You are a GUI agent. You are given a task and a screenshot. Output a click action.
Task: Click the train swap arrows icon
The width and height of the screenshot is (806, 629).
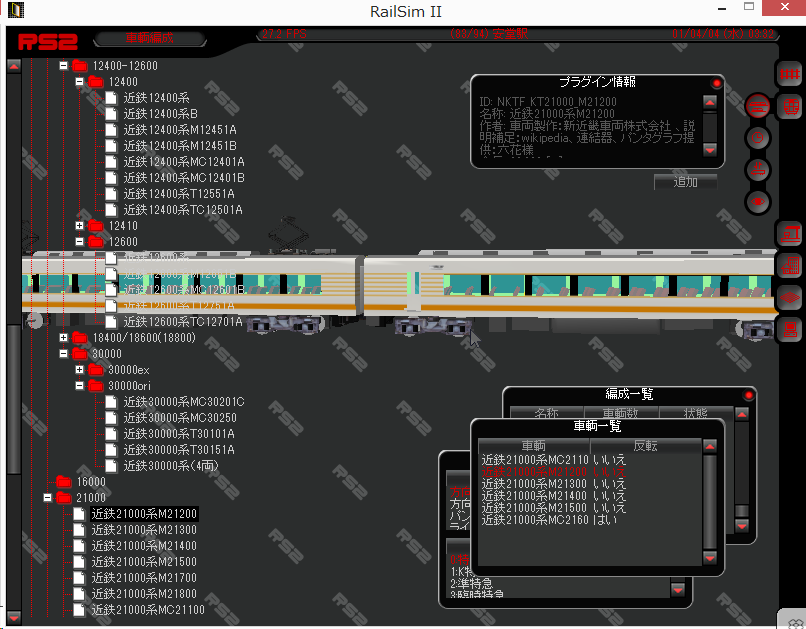click(758, 170)
